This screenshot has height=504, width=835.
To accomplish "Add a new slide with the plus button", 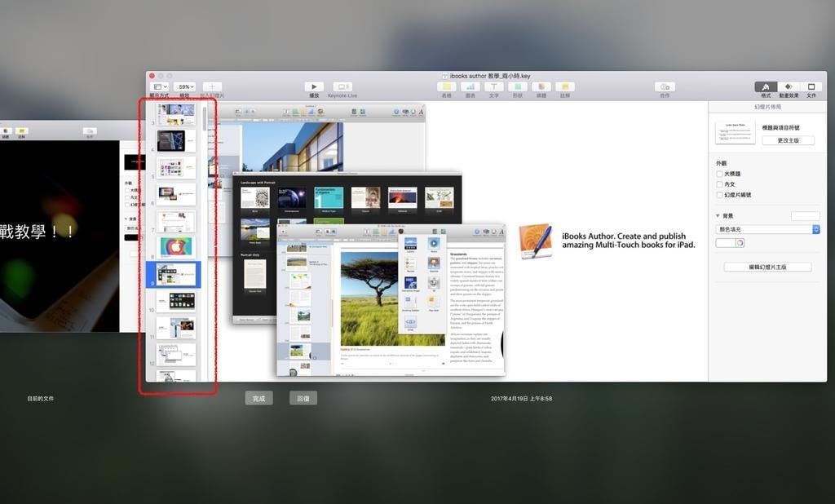I will [x=212, y=86].
